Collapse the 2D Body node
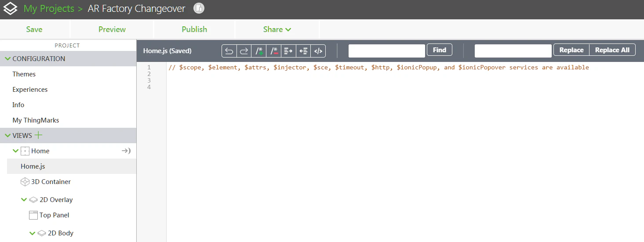This screenshot has height=242, width=644. 32,234
